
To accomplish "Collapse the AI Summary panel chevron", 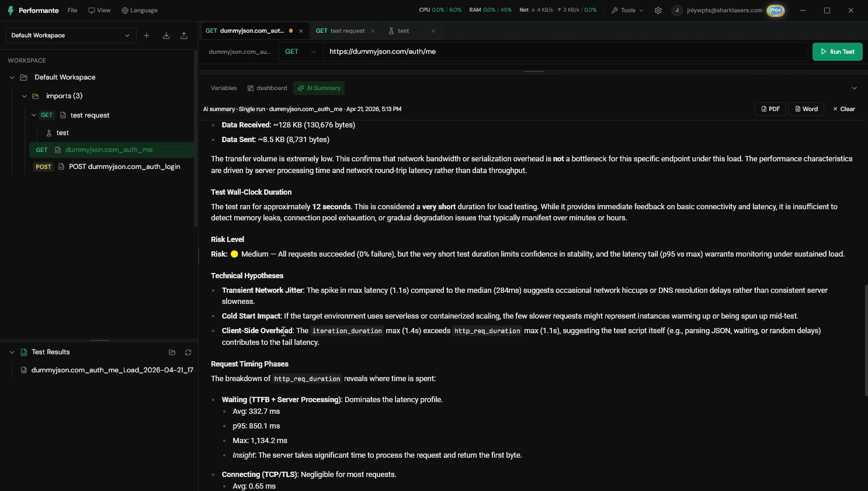I will 854,88.
